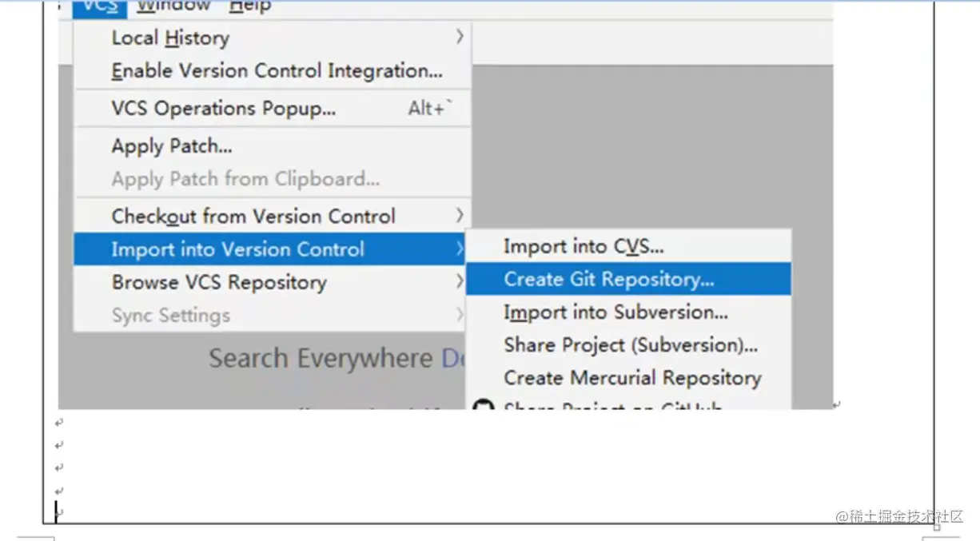Click Apply Patch from Clipboard entry
Screen dimensions: 980x541
click(x=245, y=179)
